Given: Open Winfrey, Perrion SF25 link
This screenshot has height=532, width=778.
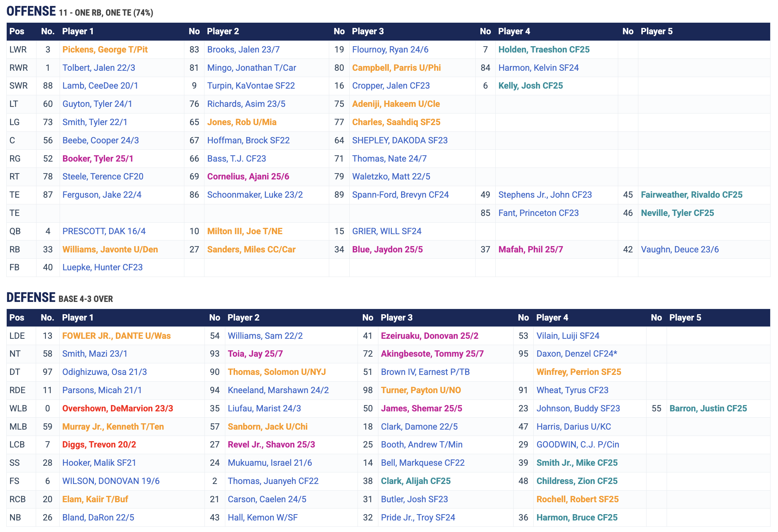Looking at the screenshot, I should (x=579, y=372).
